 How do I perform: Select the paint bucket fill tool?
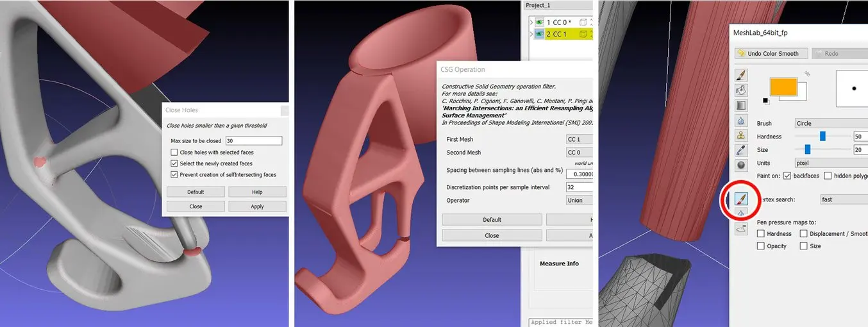pyautogui.click(x=741, y=90)
